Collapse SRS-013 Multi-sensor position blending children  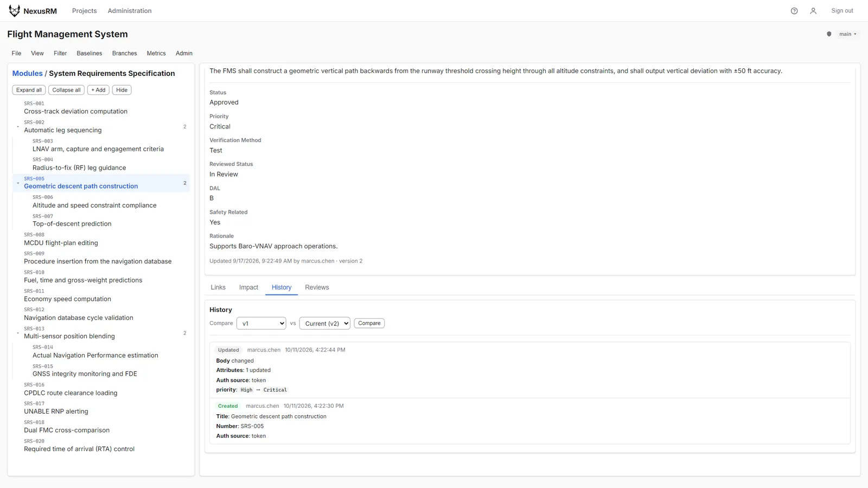point(18,333)
